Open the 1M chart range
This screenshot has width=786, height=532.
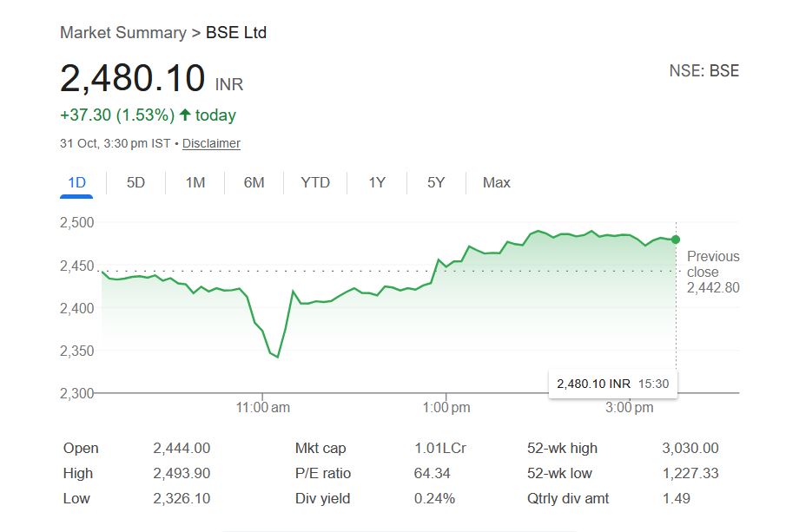coord(195,182)
